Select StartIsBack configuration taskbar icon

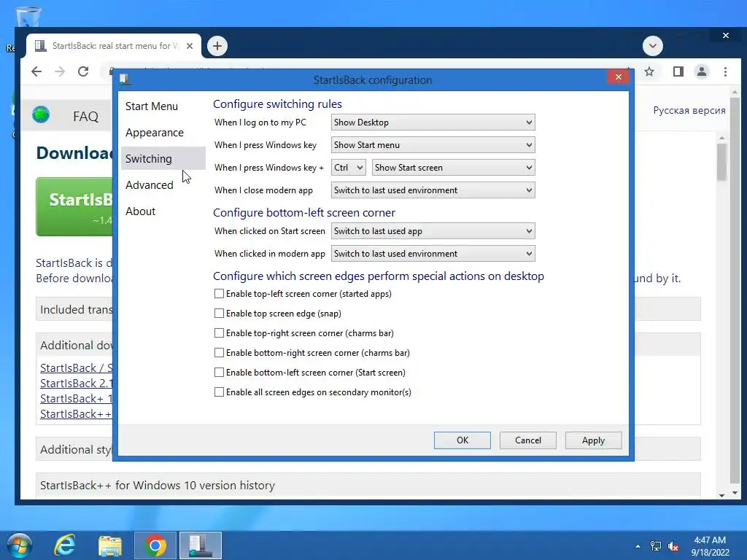pyautogui.click(x=200, y=545)
